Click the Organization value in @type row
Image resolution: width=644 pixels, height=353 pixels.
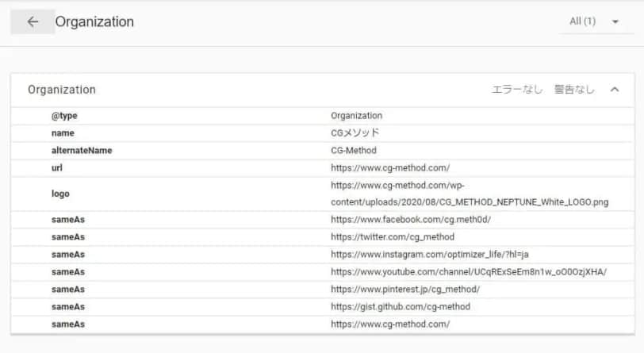(357, 116)
